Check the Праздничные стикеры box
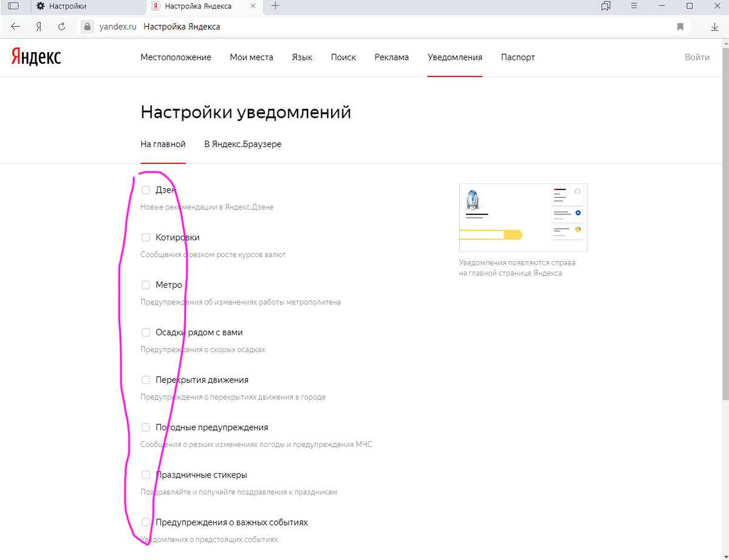This screenshot has height=560, width=729. pyautogui.click(x=146, y=474)
